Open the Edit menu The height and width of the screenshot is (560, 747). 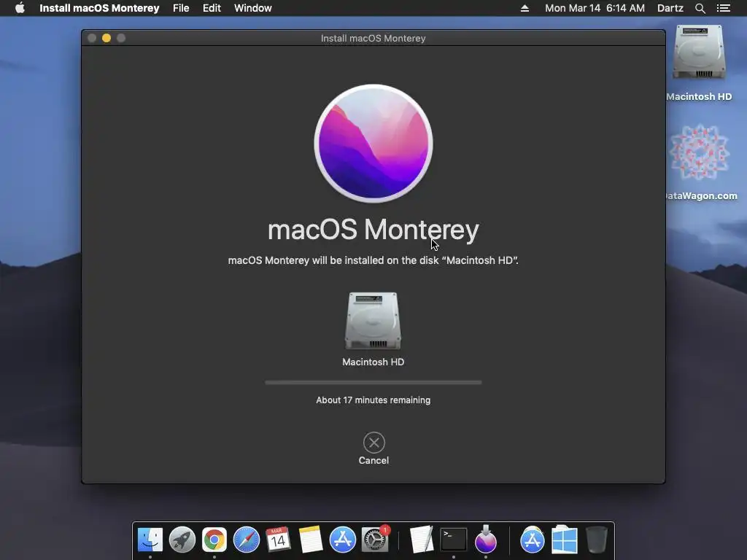(x=212, y=8)
